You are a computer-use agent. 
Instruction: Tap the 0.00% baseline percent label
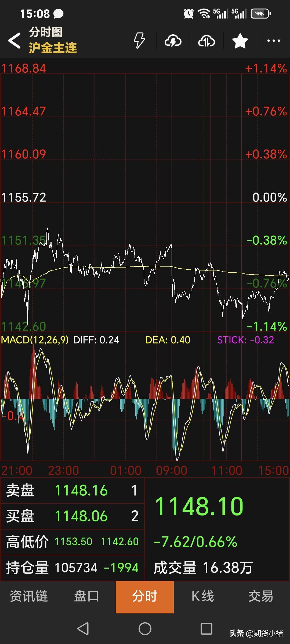(x=270, y=197)
